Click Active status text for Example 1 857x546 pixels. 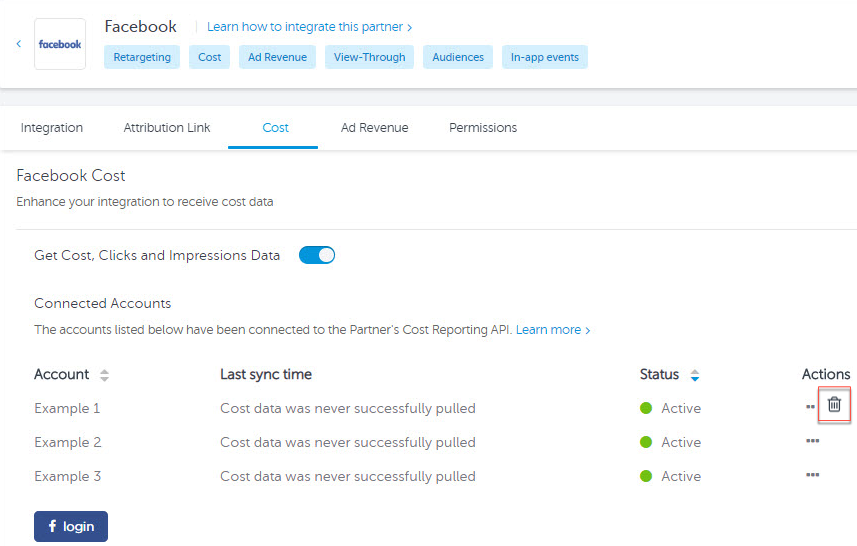coord(681,408)
